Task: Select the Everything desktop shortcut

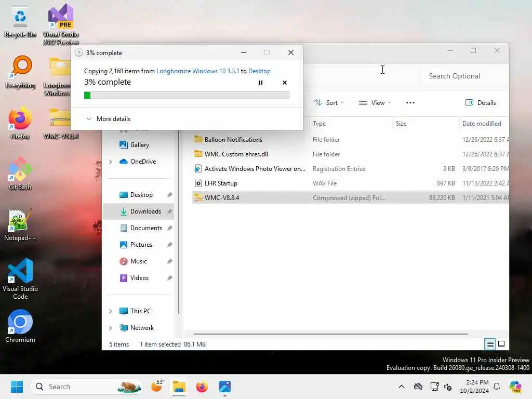Action: tap(20, 72)
